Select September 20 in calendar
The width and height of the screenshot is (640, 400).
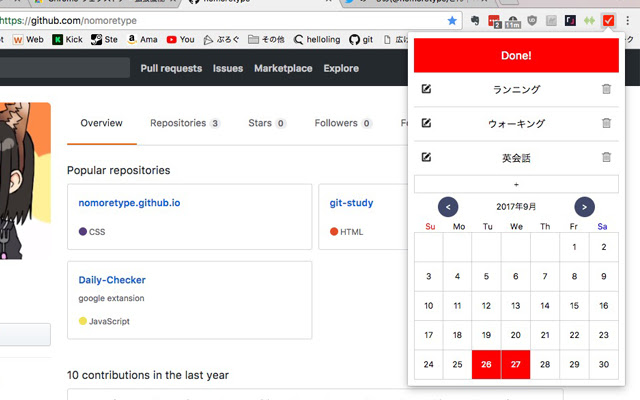tap(516, 335)
